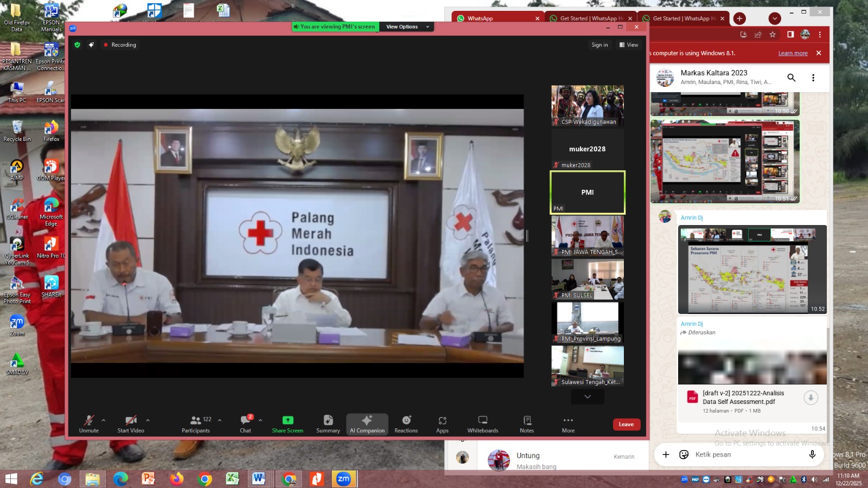Leave the Zoom meeting
The image size is (868, 488).
[x=626, y=424]
